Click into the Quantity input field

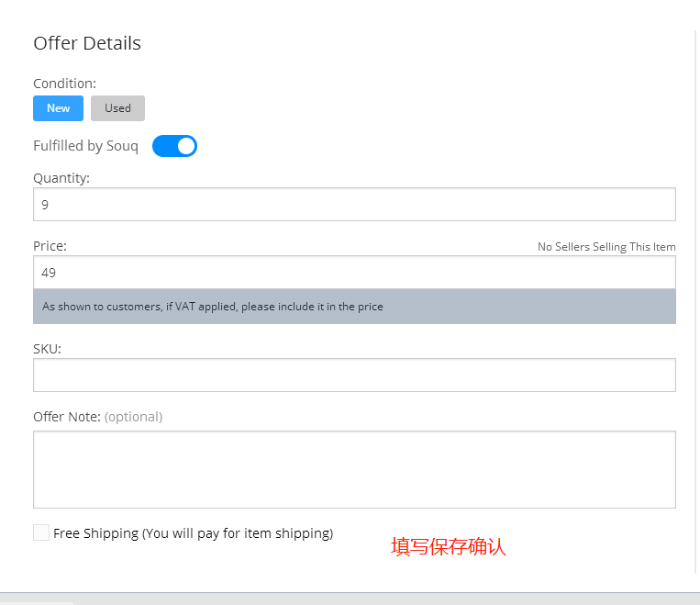(354, 205)
